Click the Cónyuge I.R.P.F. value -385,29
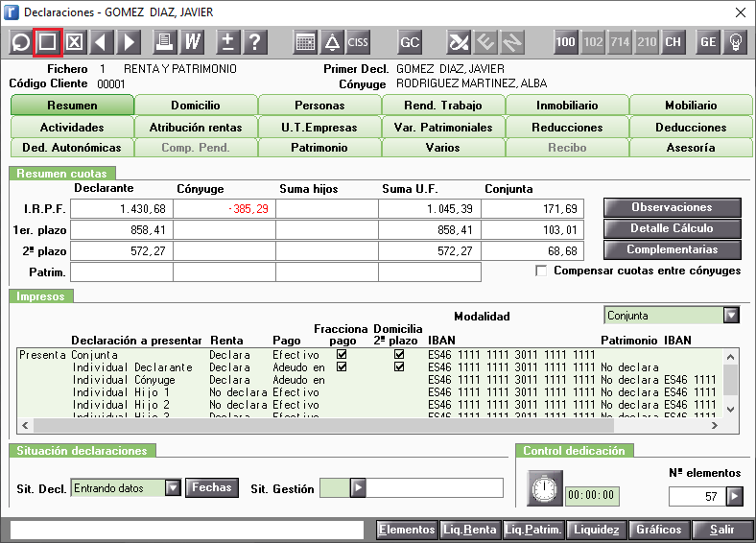Viewport: 756px width, 543px height. point(224,209)
